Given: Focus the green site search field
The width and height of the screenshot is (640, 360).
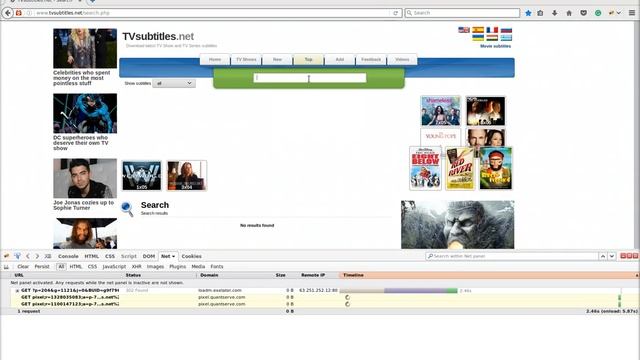Looking at the screenshot, I should [310, 78].
